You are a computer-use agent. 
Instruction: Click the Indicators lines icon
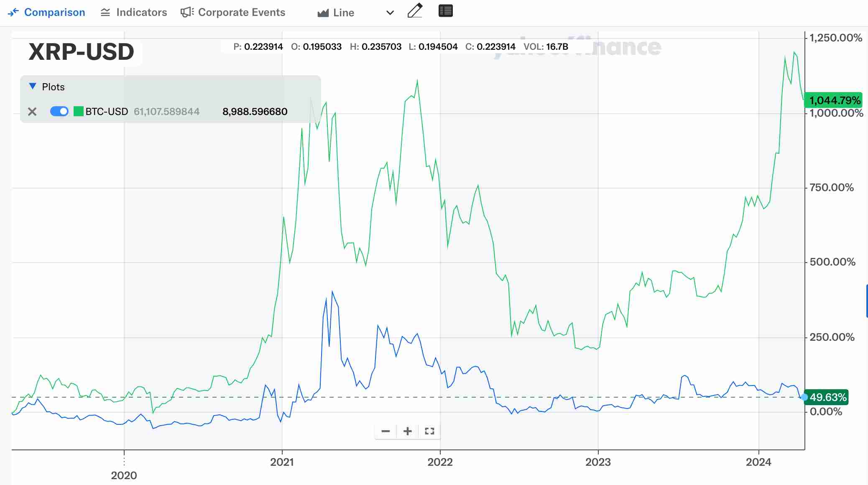(x=105, y=13)
